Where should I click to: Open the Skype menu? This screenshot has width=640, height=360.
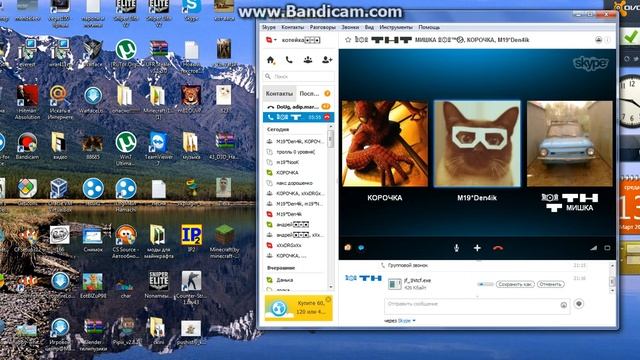[269, 27]
